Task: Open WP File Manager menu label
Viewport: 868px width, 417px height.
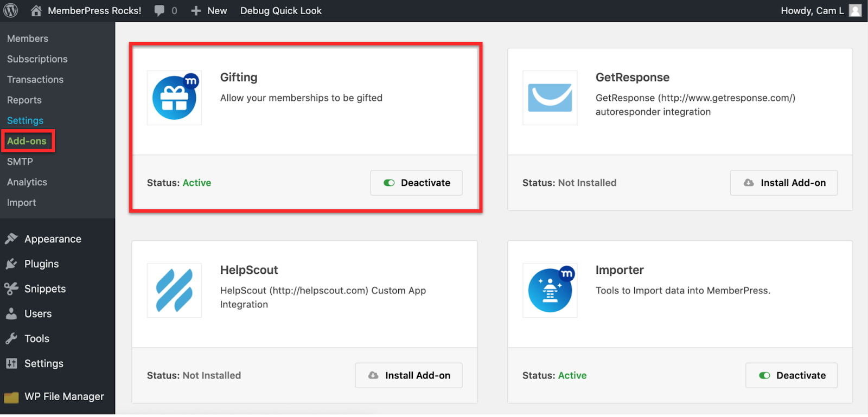Action: coord(64,397)
